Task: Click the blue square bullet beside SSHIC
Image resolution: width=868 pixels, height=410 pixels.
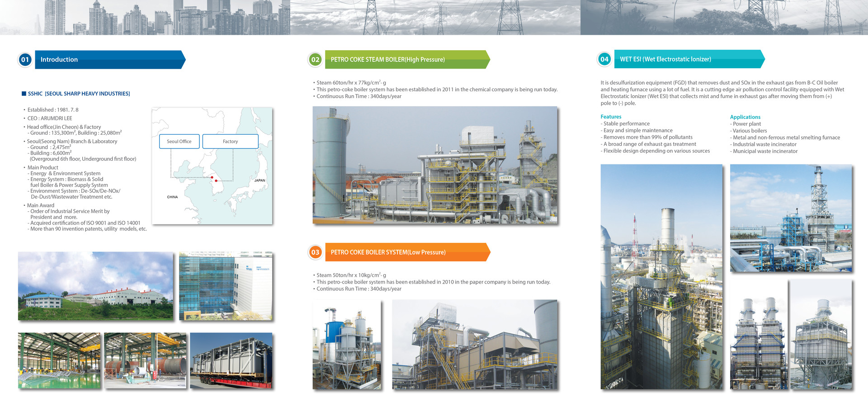Action: 24,93
